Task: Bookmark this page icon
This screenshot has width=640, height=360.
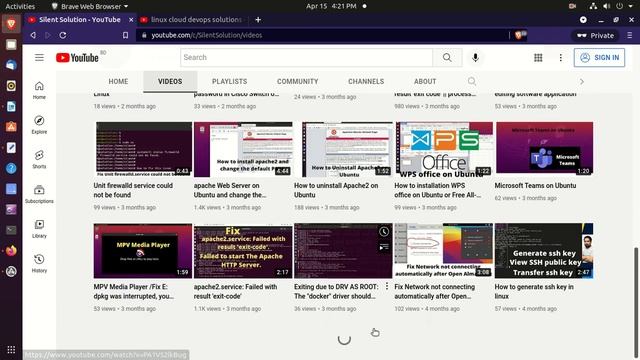Action: tap(125, 36)
